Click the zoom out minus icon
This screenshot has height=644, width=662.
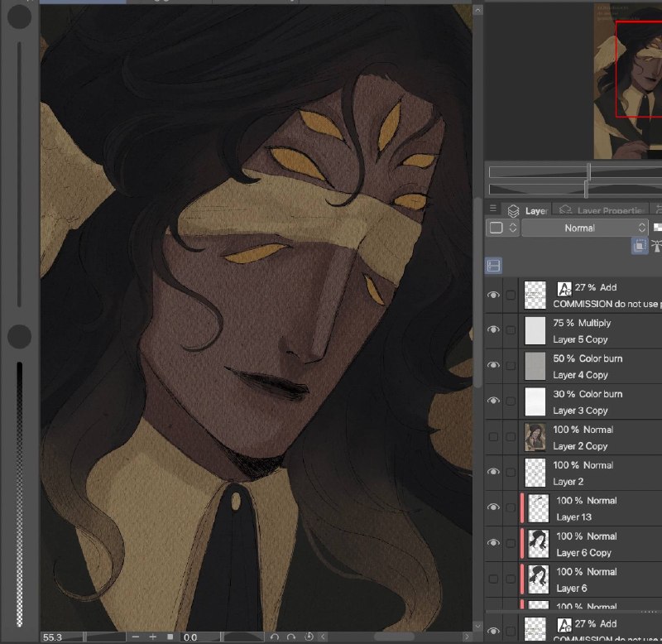[136, 637]
